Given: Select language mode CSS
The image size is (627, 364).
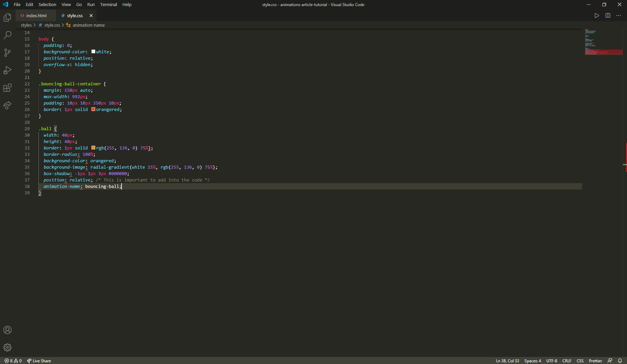Looking at the screenshot, I should [580, 361].
